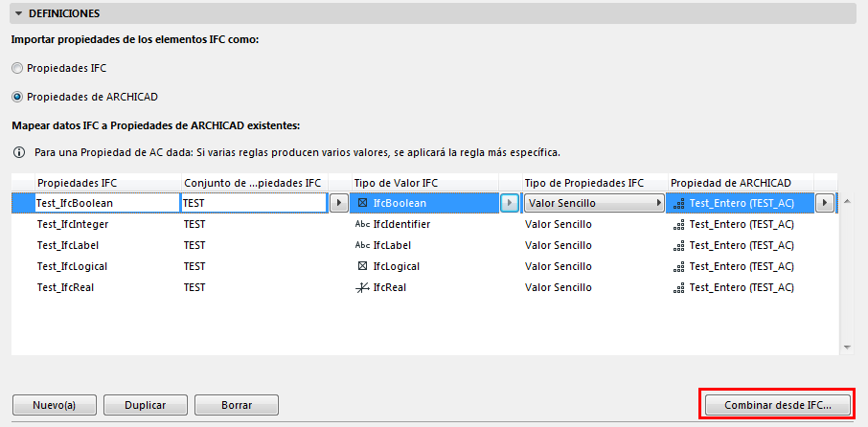Click the IfcLogical type icon
868x427 pixels.
[362, 266]
